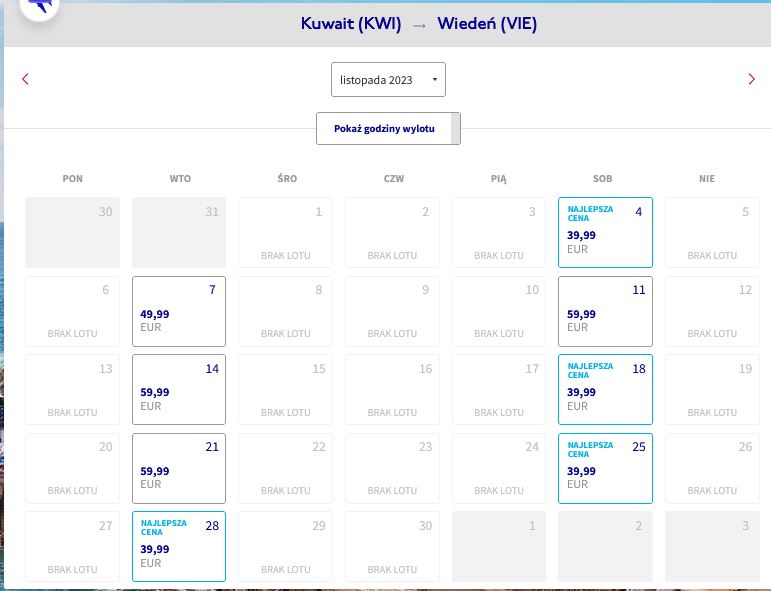Click November 1 cell marked BRAK LOTU
771x591 pixels.
(286, 233)
